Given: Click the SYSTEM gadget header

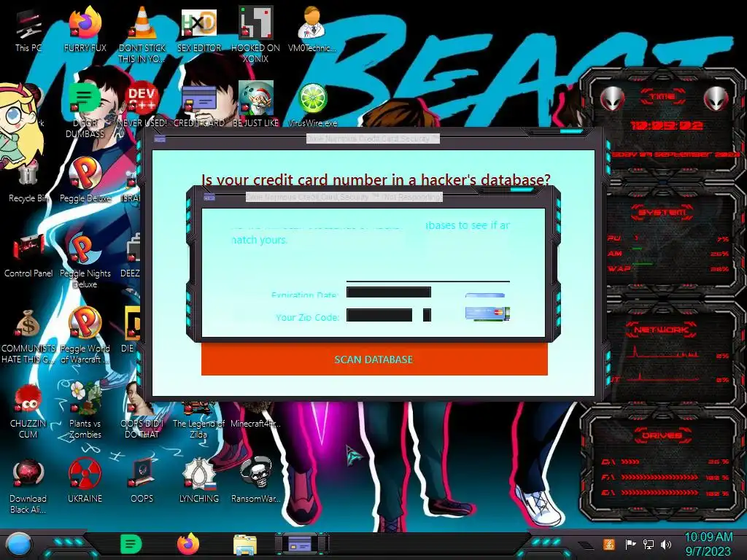Looking at the screenshot, I should 662,212.
